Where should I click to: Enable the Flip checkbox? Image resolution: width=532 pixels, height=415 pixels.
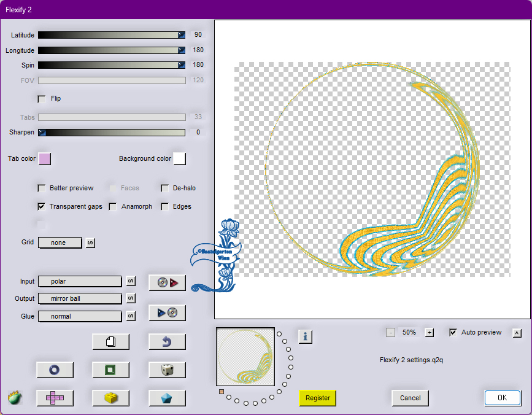(42, 99)
